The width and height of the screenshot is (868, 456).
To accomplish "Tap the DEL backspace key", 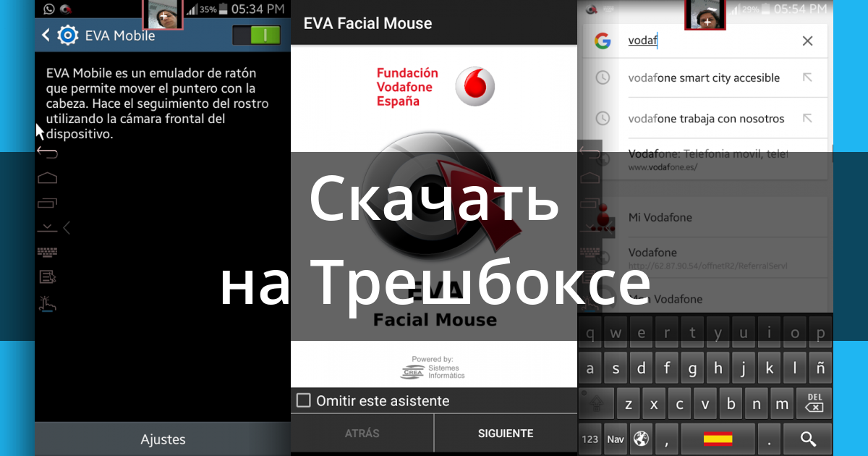I will pos(814,403).
